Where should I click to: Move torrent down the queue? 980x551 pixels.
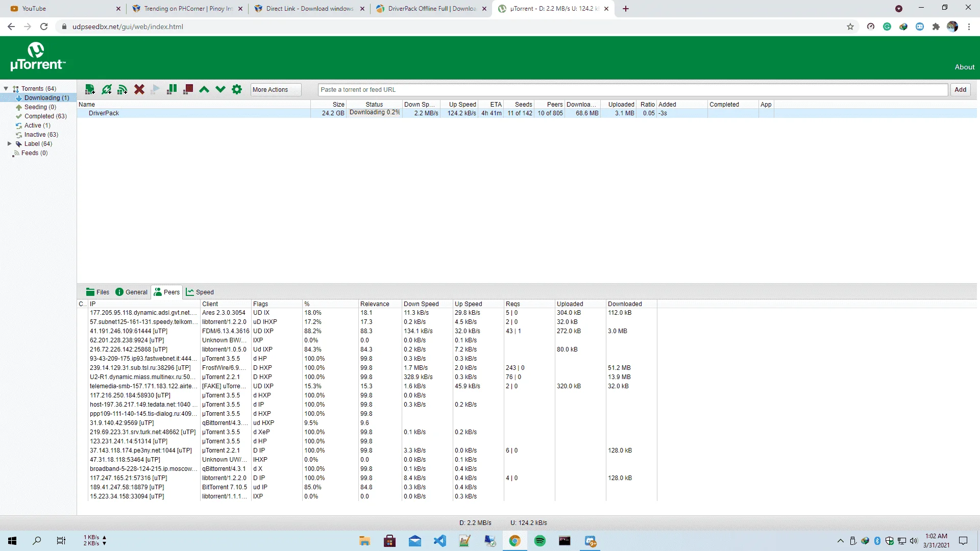[220, 89]
